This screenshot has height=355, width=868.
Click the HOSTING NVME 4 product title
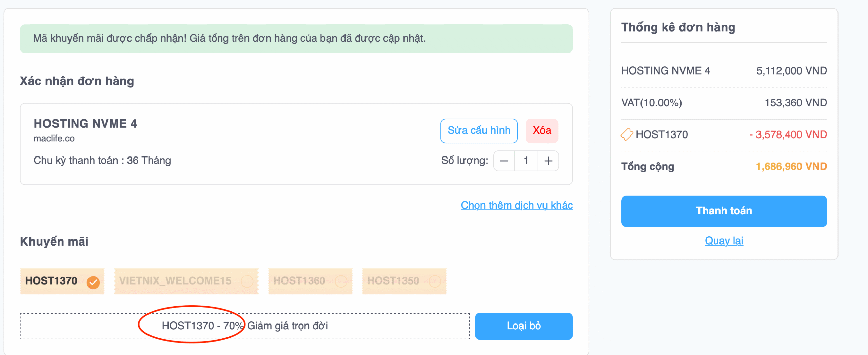85,123
